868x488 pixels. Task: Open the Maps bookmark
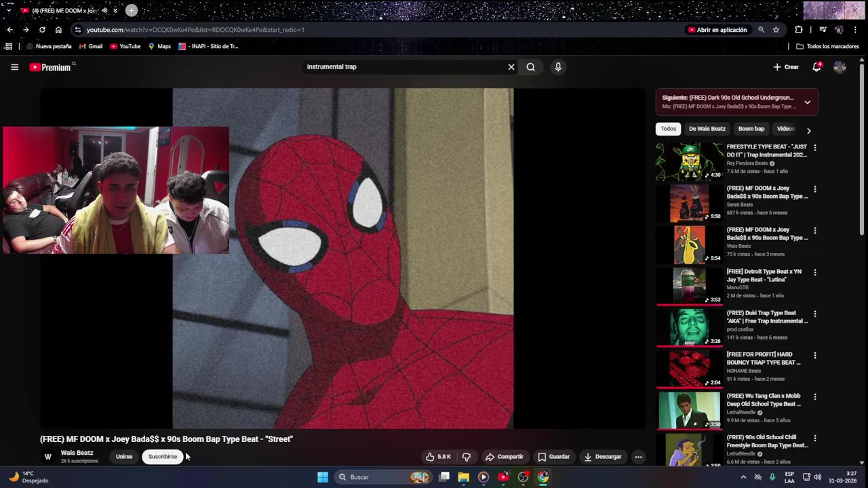[x=159, y=46]
